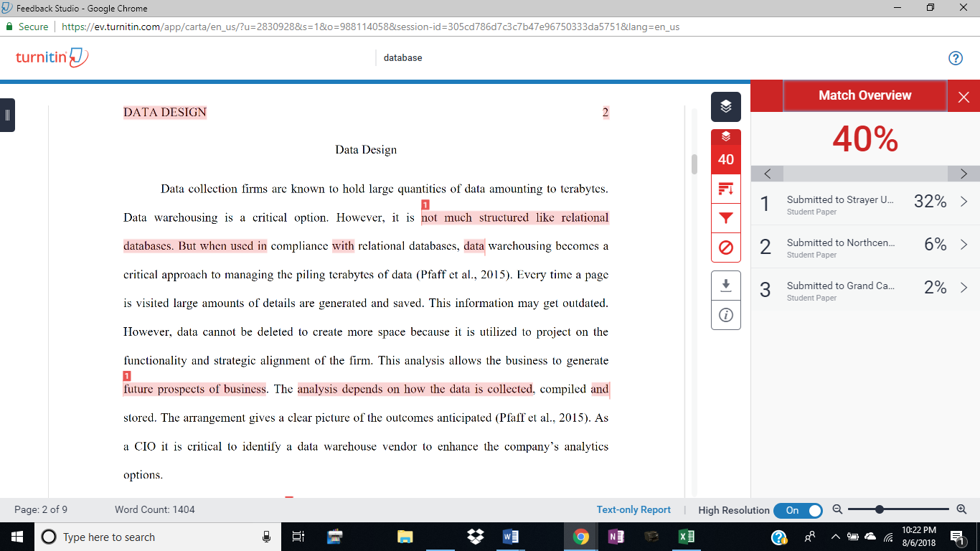Screen dimensions: 980x551
Task: Click the Page: 2 of 9 indicator
Action: (41, 509)
